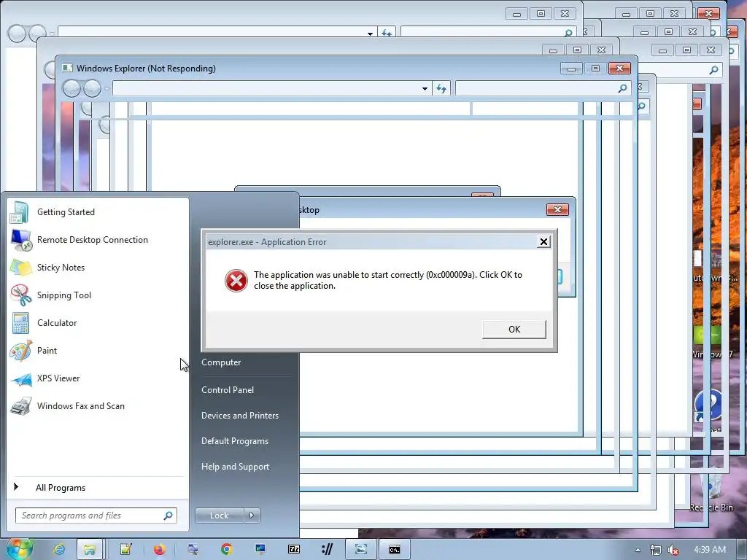Viewport: 747px width, 560px height.
Task: Open Windows Explorer from the taskbar
Action: tap(90, 550)
